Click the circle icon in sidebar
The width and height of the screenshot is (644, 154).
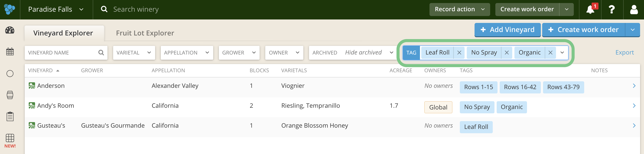[10, 74]
